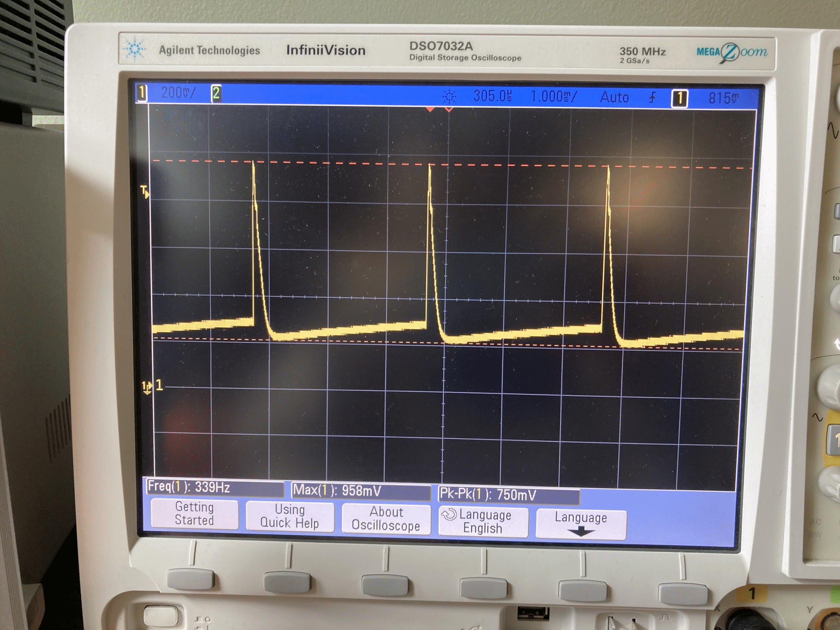Click the trigger level T marker

[x=144, y=192]
